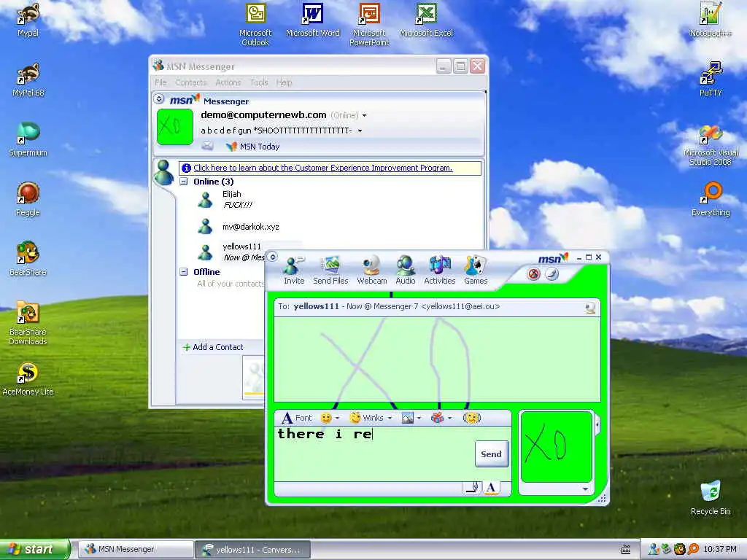
Task: Click the demo@computernewb.com display name
Action: [x=263, y=114]
